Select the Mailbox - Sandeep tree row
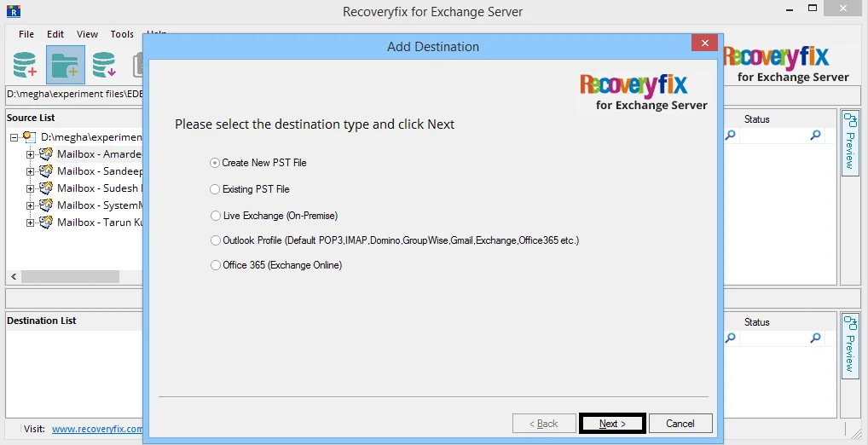Viewport: 868px width, 445px height. click(x=100, y=171)
